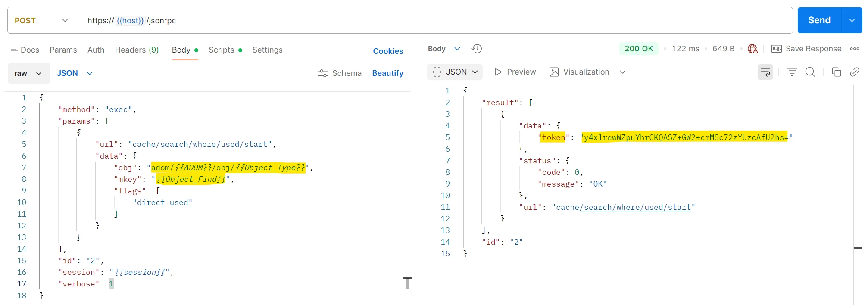Image resolution: width=868 pixels, height=305 pixels.
Task: Open the network globe warning icon
Action: coord(753,49)
